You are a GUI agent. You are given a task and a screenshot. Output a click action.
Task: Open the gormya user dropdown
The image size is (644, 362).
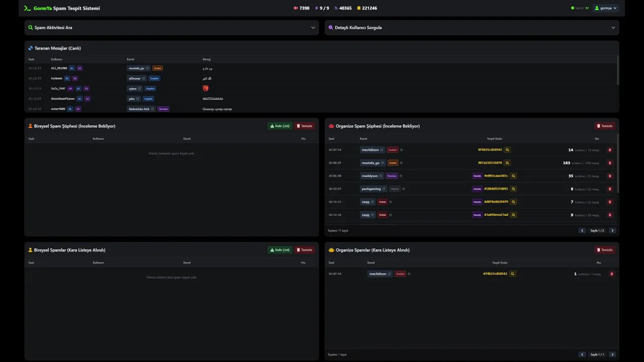tap(605, 8)
